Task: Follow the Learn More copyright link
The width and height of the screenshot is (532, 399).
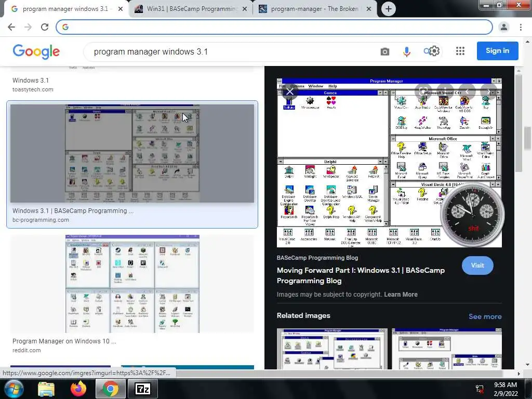Action: 401,295
